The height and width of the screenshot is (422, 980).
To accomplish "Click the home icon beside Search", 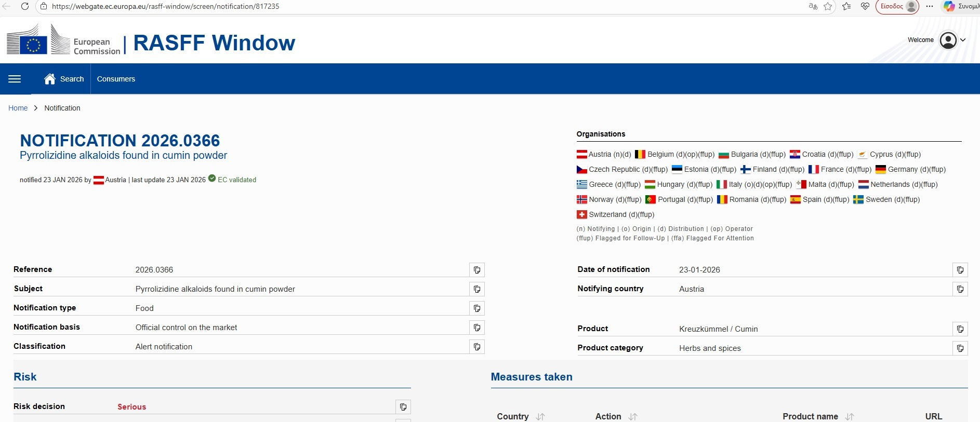I will click(x=50, y=79).
